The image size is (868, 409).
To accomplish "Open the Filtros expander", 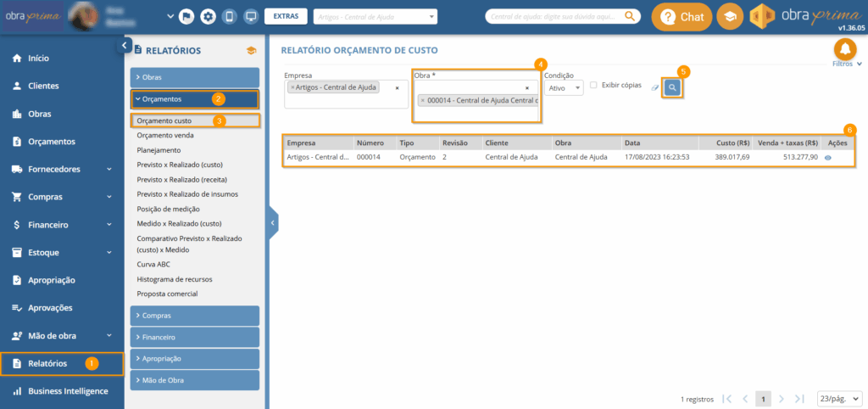I will click(847, 64).
